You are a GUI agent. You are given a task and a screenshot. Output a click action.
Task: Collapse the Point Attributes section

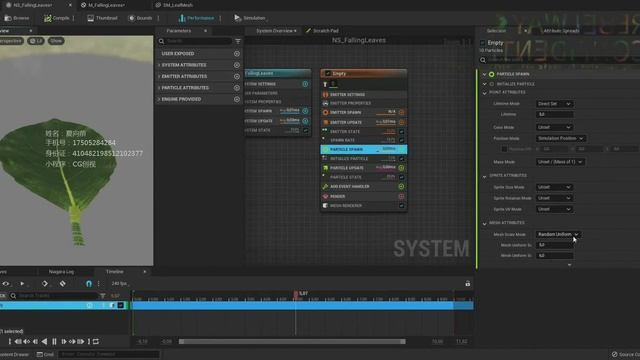484,93
